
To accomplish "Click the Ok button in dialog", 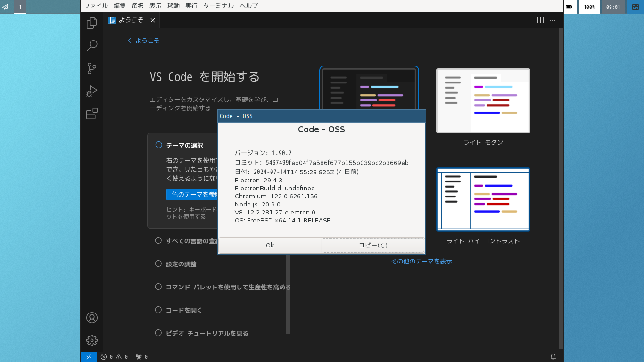I will (270, 245).
